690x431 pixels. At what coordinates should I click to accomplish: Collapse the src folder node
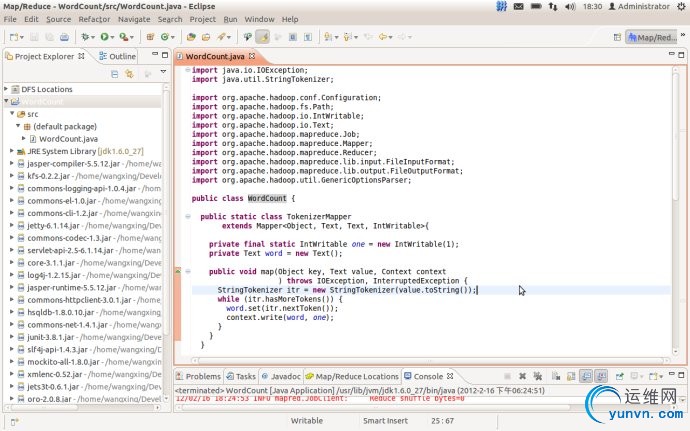pyautogui.click(x=12, y=114)
